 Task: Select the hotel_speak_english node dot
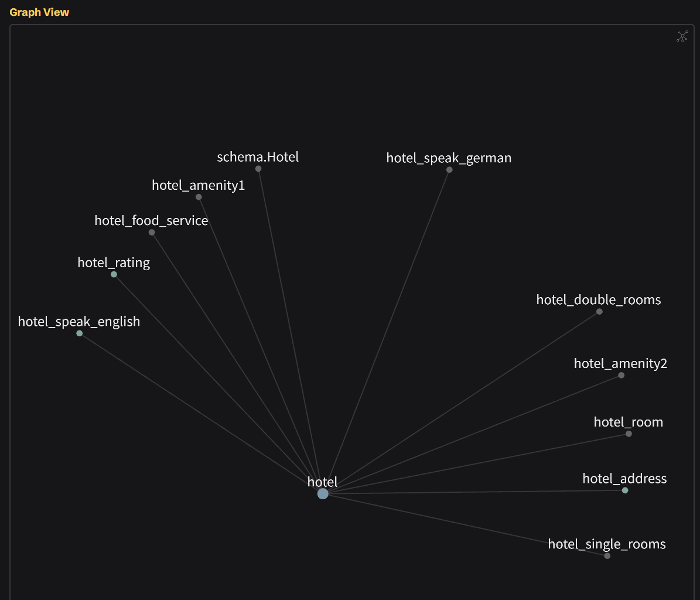point(80,333)
